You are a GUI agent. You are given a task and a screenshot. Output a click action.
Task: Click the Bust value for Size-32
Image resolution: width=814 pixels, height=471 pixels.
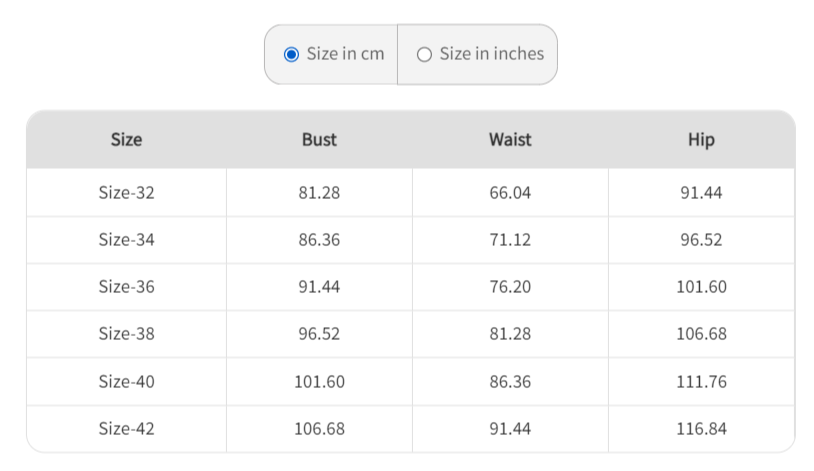coord(319,193)
